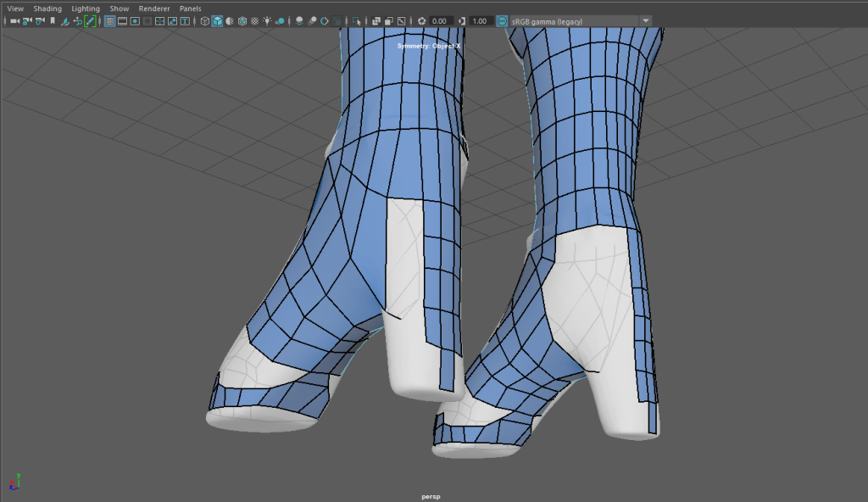Toggle the view transform button beside sRGB gamma
Image resolution: width=868 pixels, height=502 pixels.
click(x=502, y=20)
